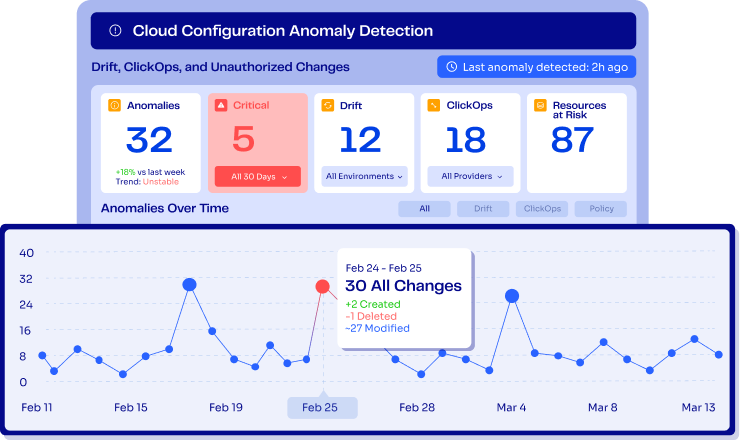
Task: Click the Anomalies card orange icon
Action: pyautogui.click(x=115, y=105)
